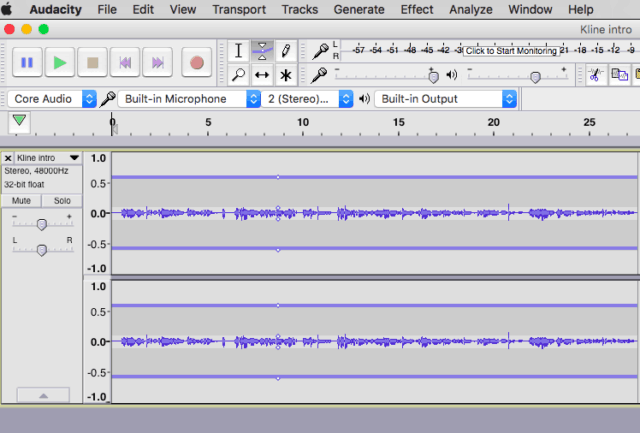Viewport: 640px width, 433px height.
Task: Click the top channel's vertical scale at 0.5
Action: [98, 184]
